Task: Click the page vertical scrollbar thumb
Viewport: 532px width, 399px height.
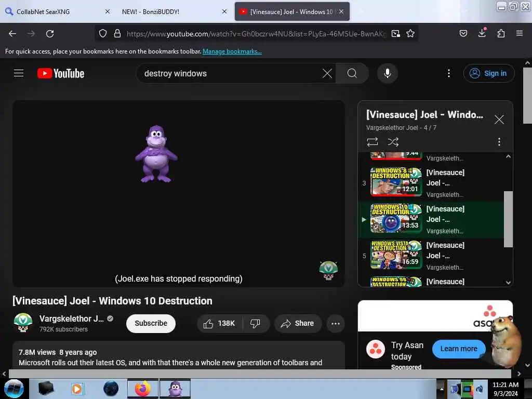Action: tap(527, 96)
